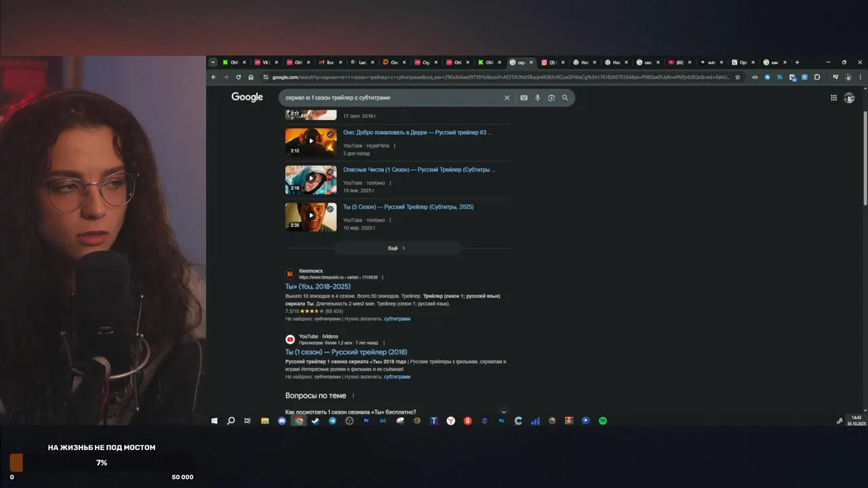Viewport: 868px width, 488px height.
Task: Open options for HypeFilms video result
Action: (x=395, y=146)
